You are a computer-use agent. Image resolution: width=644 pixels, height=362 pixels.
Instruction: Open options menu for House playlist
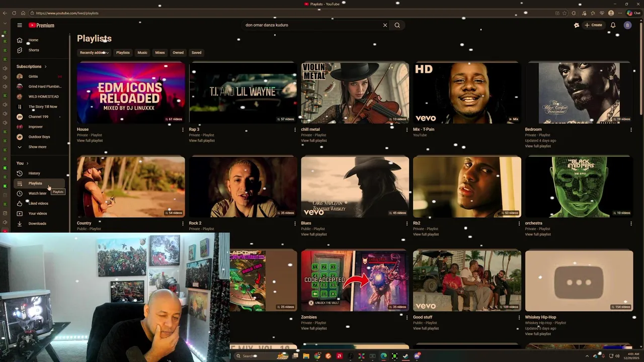click(x=183, y=130)
